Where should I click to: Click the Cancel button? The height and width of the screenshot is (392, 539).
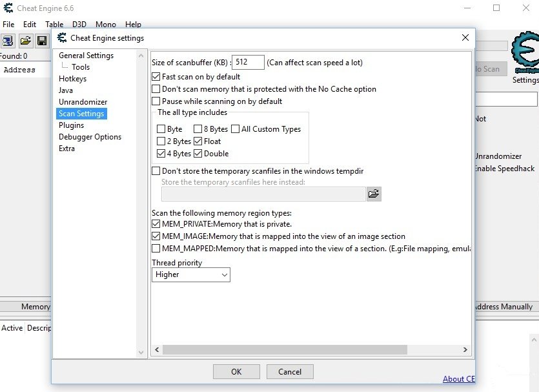coord(290,372)
